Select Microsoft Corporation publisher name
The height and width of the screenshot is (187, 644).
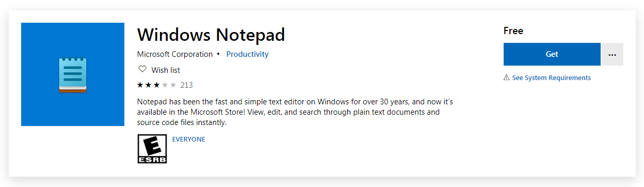point(175,54)
